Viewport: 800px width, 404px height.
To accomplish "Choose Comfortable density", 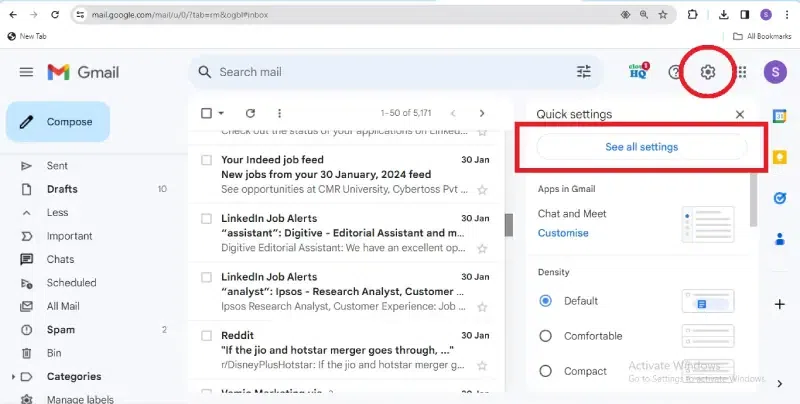I will point(545,336).
